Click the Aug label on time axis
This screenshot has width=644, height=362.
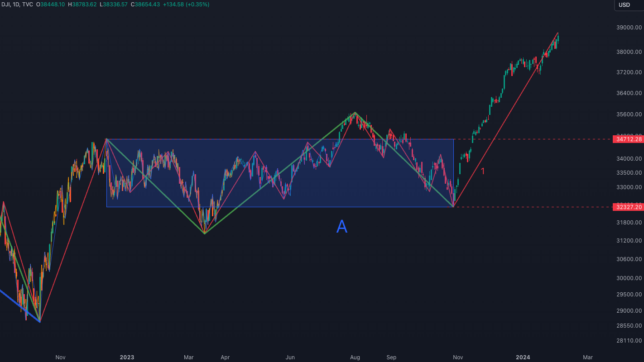click(x=355, y=357)
